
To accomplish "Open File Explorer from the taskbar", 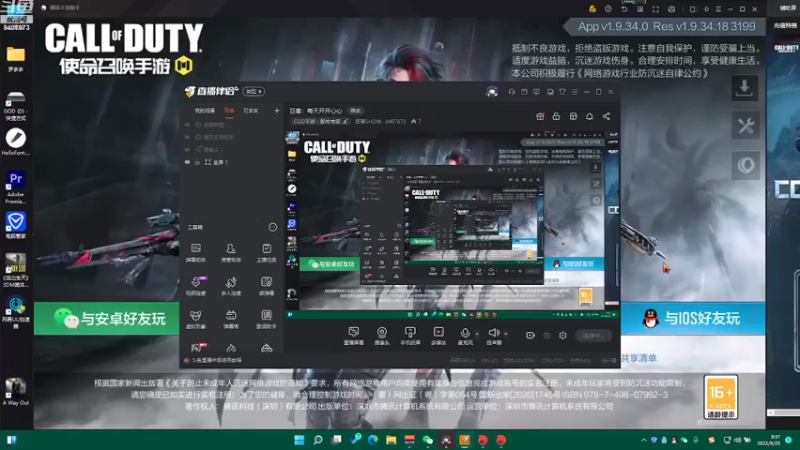I will tap(391, 440).
